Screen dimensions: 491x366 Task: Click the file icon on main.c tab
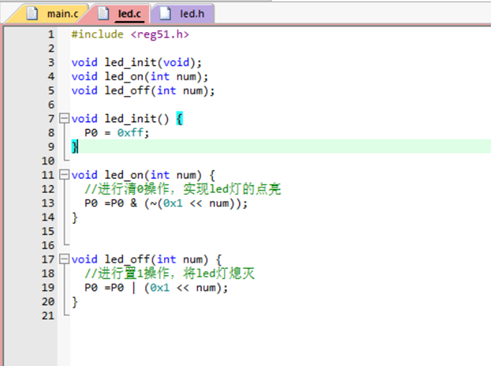pos(32,14)
